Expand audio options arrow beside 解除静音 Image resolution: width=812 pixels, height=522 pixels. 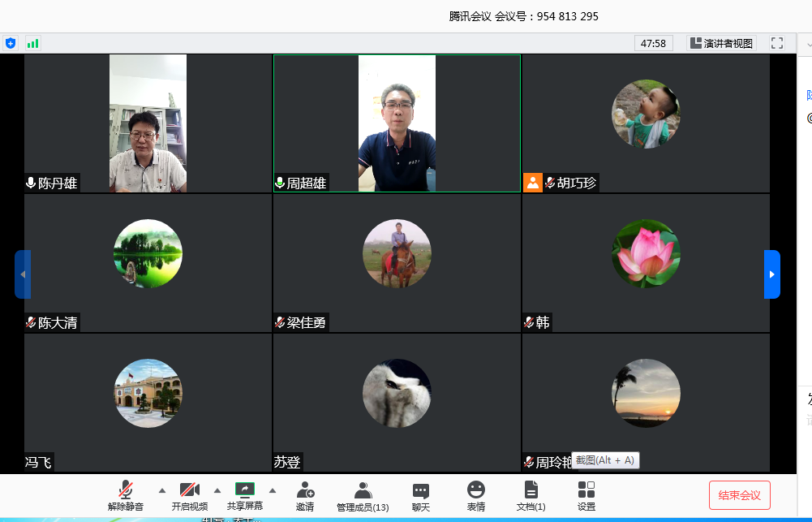(161, 490)
